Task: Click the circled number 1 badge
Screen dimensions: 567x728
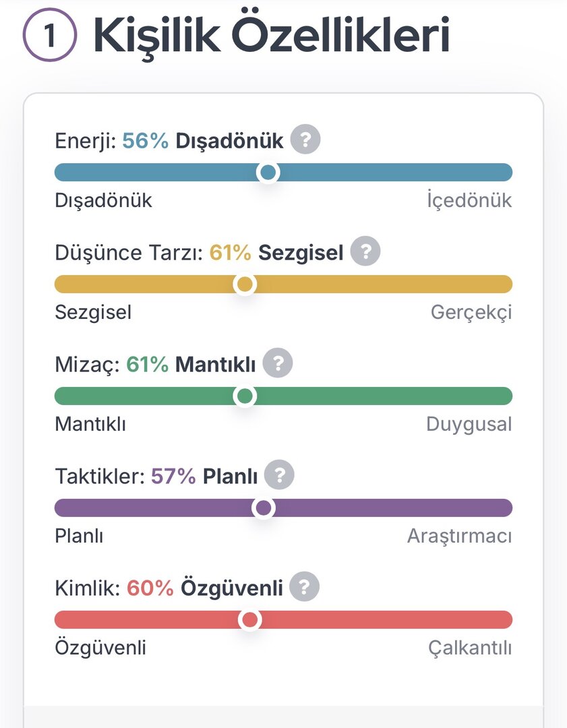Action: [49, 36]
